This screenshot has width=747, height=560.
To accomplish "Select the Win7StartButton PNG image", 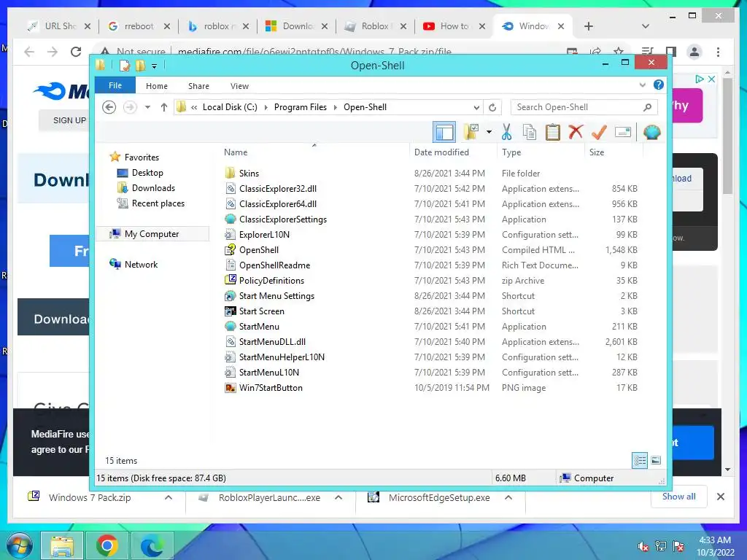I will point(271,388).
